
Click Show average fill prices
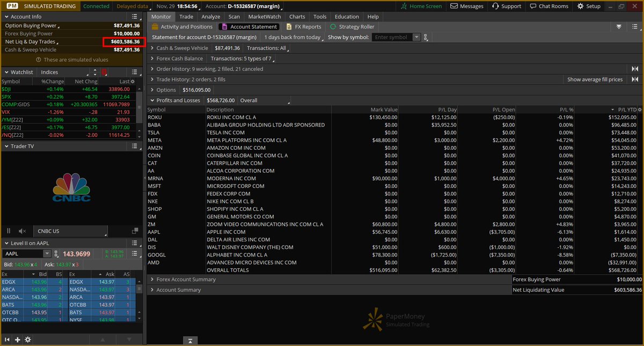click(x=595, y=79)
